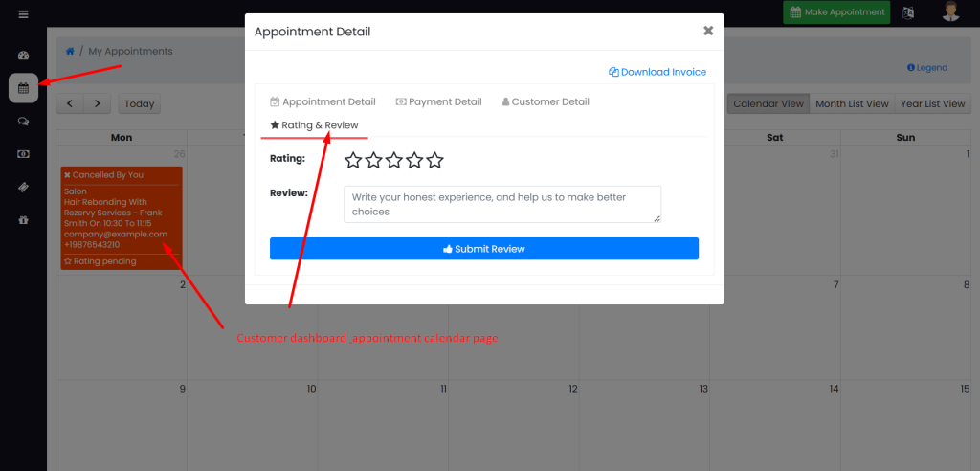The image size is (980, 471).
Task: Select the calendar appointments icon in the sidebar
Action: click(x=24, y=88)
